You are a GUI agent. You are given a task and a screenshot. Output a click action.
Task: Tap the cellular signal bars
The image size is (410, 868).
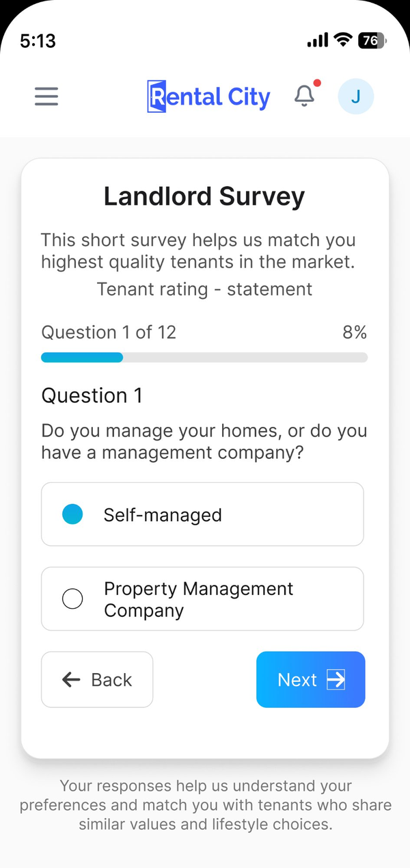coord(318,41)
